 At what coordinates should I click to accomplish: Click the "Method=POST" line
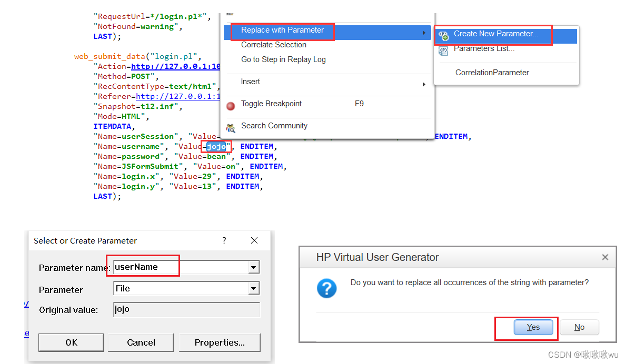tap(126, 77)
